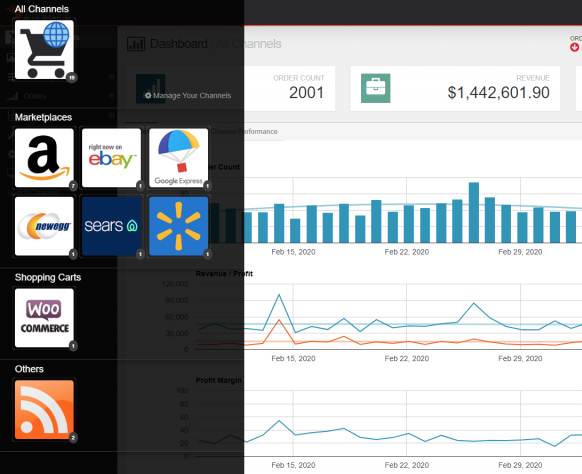Open the Sears marketplace channel
Image resolution: width=582 pixels, height=474 pixels.
pos(111,226)
